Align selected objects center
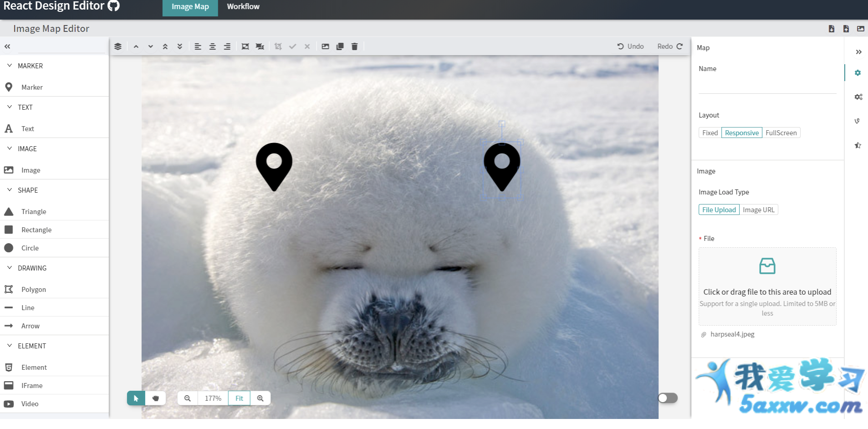Image resolution: width=868 pixels, height=429 pixels. pyautogui.click(x=212, y=46)
